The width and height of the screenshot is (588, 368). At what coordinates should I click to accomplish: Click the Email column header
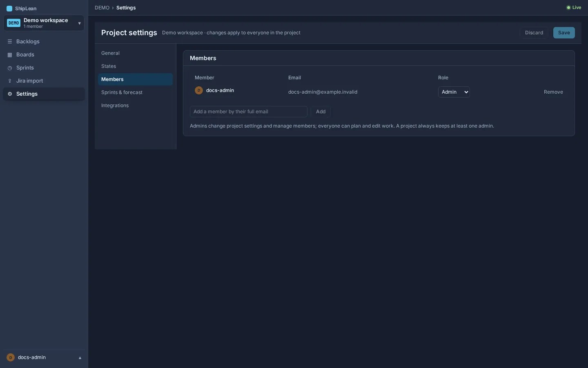(294, 78)
